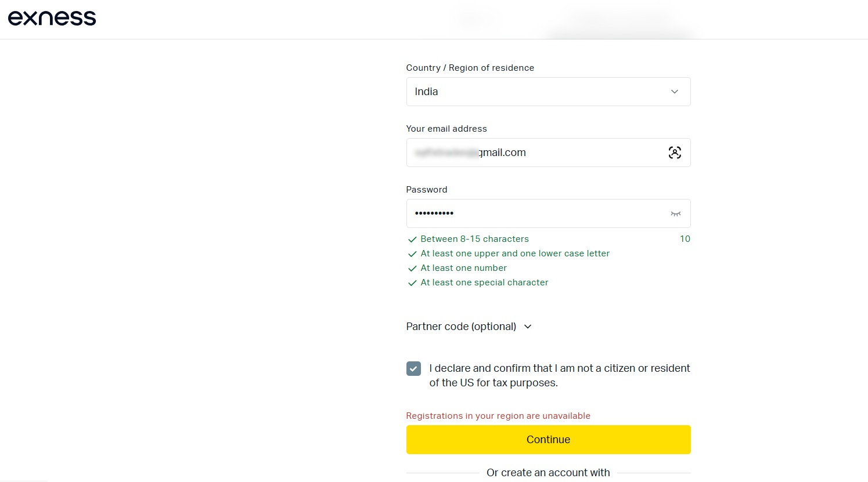Click the checkmark beside 'At least one special character'
868x482 pixels.
pos(412,282)
